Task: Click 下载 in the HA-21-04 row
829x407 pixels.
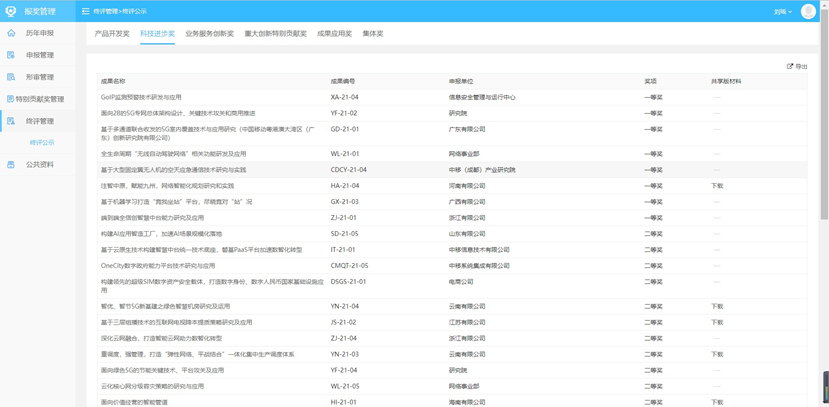Action: [717, 186]
